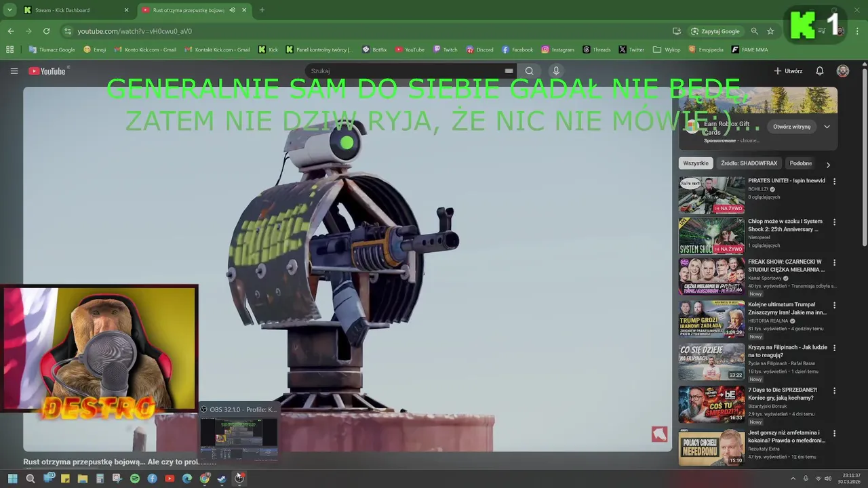Go back in the browser
The height and width of the screenshot is (488, 868).
tap(11, 31)
